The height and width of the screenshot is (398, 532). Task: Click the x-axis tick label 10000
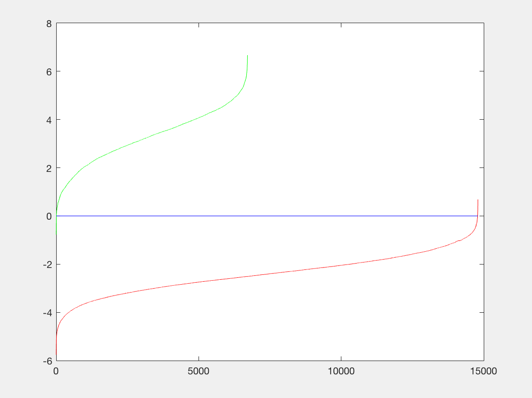(x=341, y=370)
